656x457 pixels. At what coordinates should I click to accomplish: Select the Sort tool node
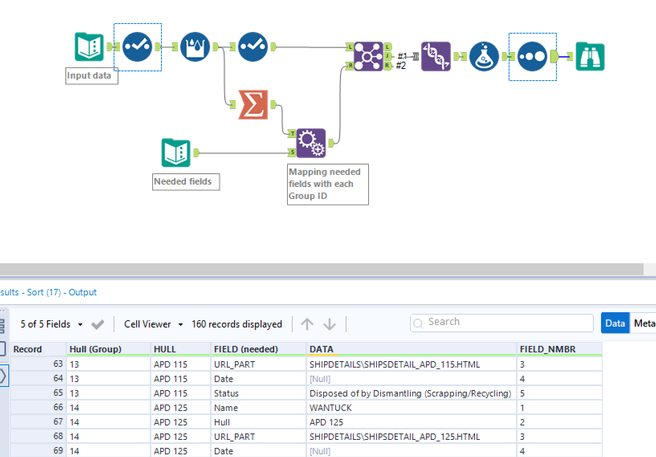point(532,56)
